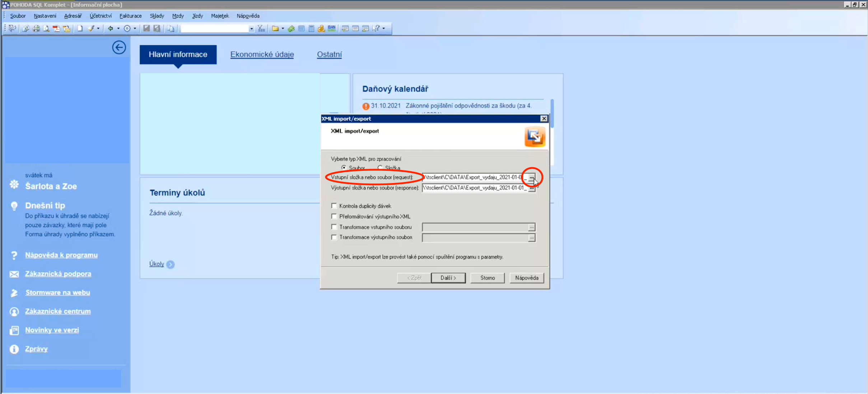Click the new blank record icon

tap(80, 28)
